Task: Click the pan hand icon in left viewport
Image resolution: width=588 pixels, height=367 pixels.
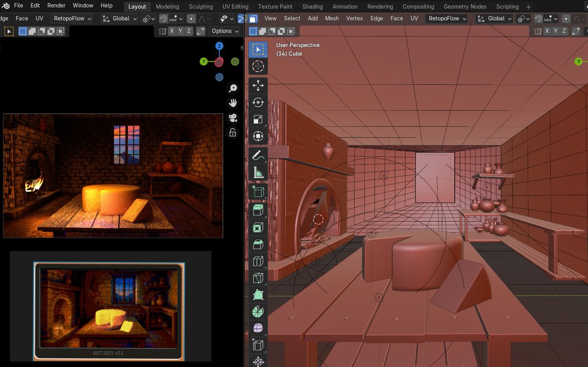Action: tap(233, 103)
